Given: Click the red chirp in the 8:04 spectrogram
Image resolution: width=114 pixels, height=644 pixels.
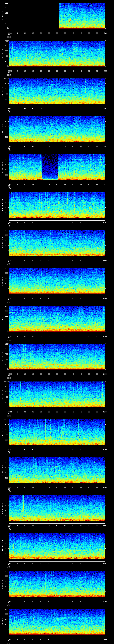Looking at the screenshot, I should [x=70, y=20].
